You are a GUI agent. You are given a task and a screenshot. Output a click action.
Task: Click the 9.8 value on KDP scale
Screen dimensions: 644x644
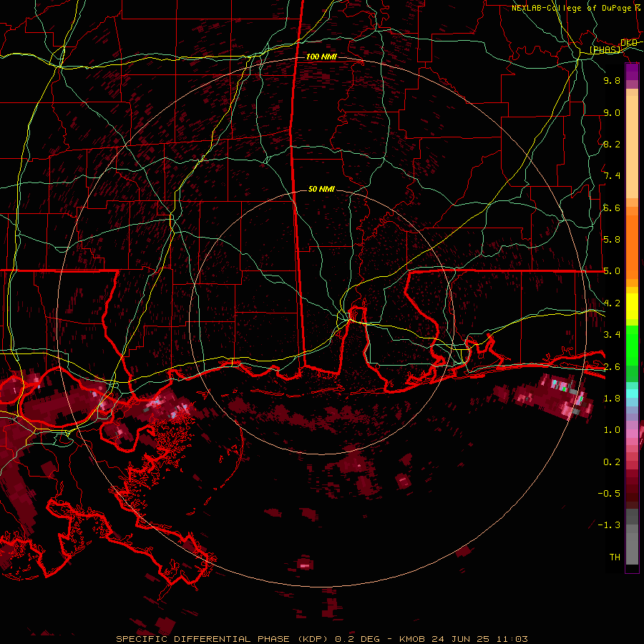[x=612, y=80]
